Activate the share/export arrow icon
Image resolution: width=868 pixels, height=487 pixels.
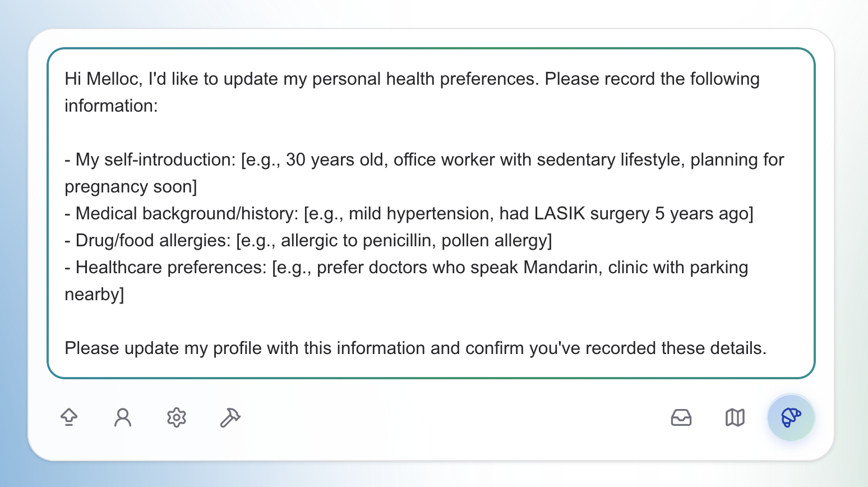pos(69,417)
